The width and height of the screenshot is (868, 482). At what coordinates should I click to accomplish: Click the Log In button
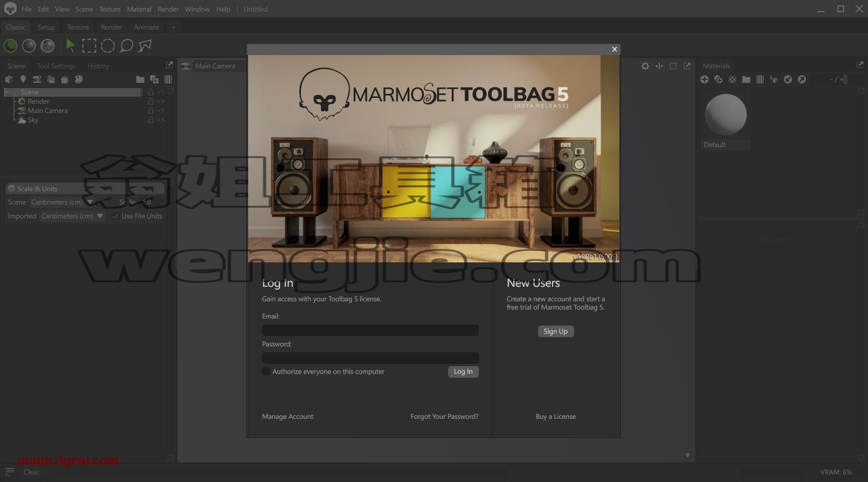click(x=463, y=371)
